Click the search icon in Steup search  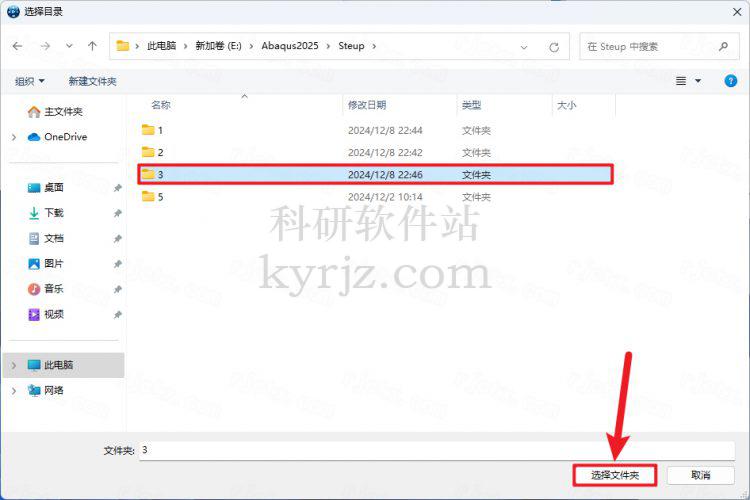tap(723, 46)
